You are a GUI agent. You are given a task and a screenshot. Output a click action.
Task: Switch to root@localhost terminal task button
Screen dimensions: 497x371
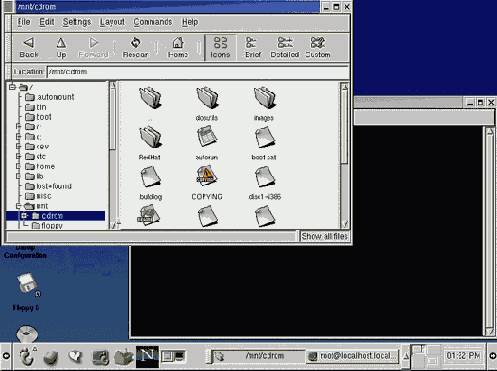coord(352,356)
